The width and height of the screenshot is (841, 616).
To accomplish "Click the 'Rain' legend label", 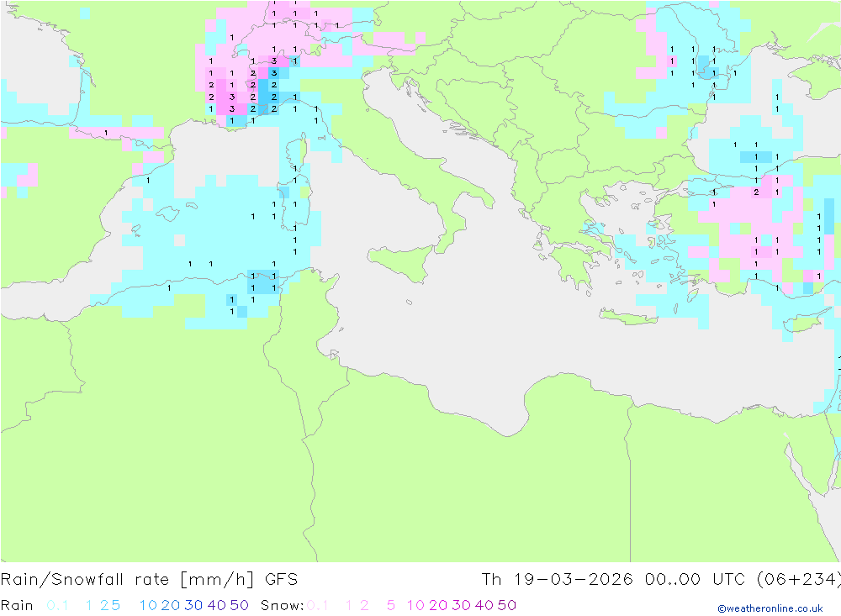I will (17, 605).
